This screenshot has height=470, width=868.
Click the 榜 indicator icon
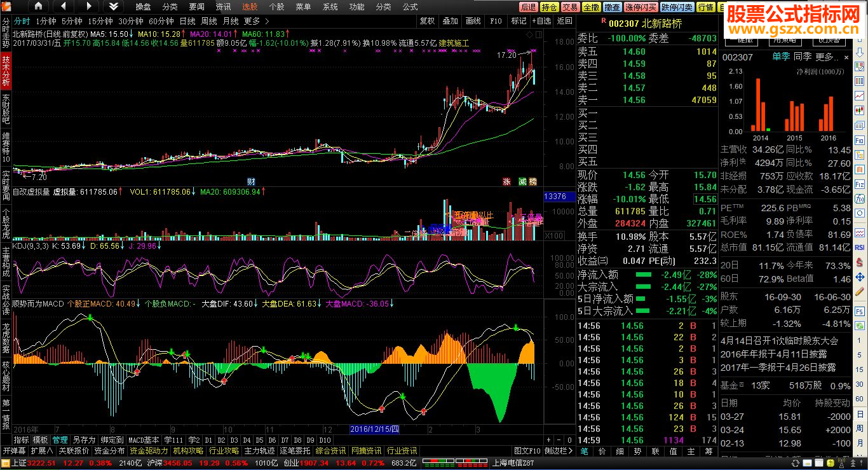[532, 181]
